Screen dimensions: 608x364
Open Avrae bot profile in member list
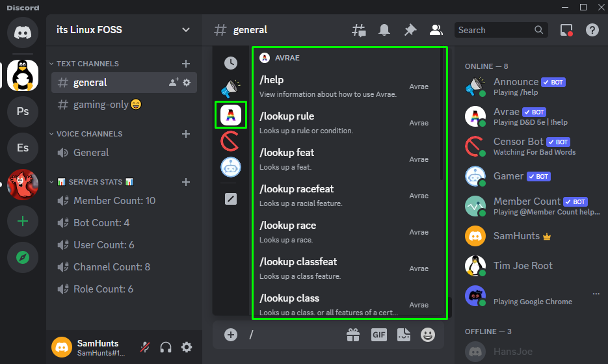(x=531, y=117)
